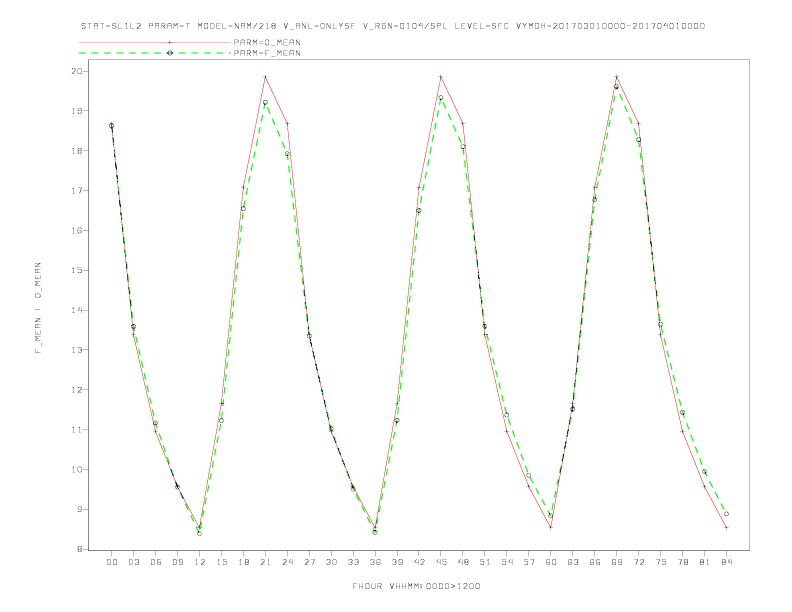
Task: Click the PARM=F_MEAN legend label
Action: coord(267,53)
